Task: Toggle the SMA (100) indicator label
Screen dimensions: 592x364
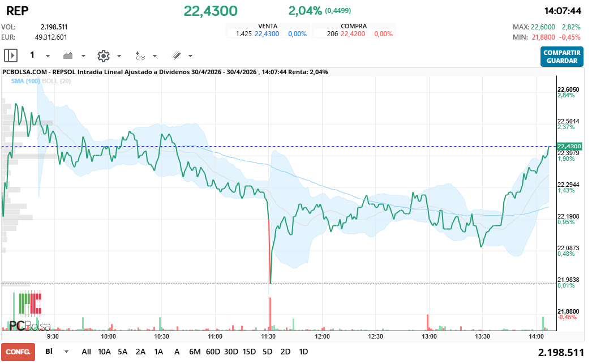Action: point(25,81)
